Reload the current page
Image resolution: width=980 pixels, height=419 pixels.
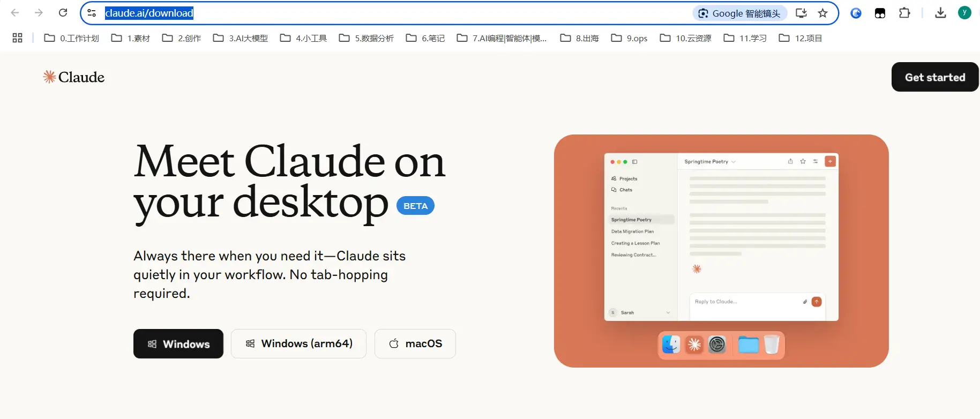click(x=63, y=13)
